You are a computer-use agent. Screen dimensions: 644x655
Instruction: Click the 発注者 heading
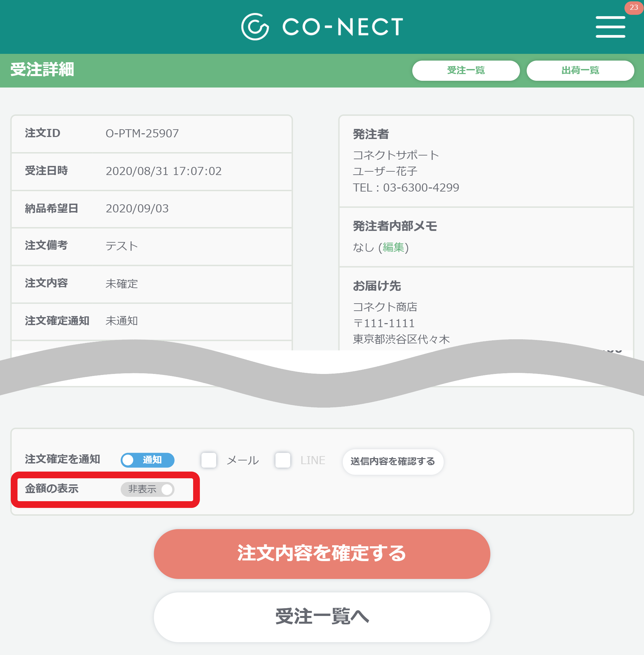(371, 134)
